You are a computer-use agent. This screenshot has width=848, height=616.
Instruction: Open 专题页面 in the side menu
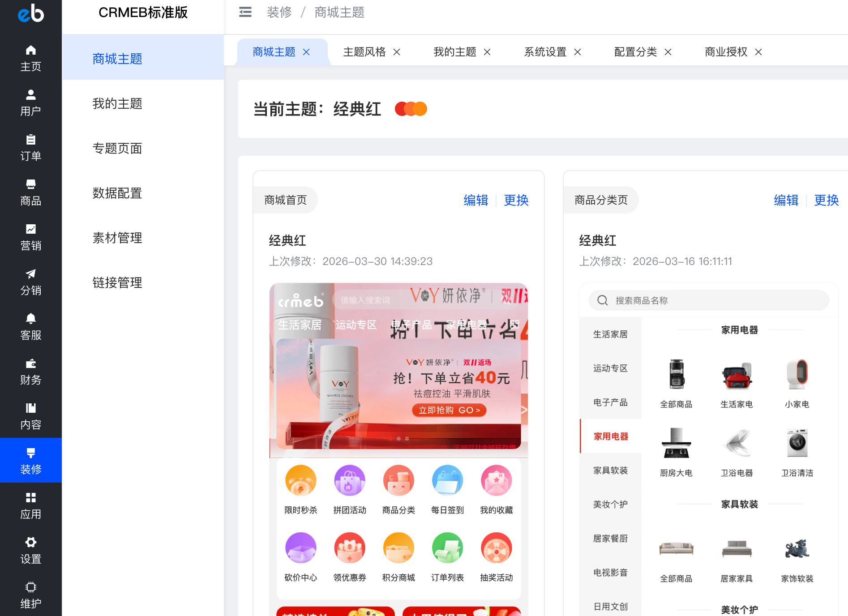click(x=143, y=148)
